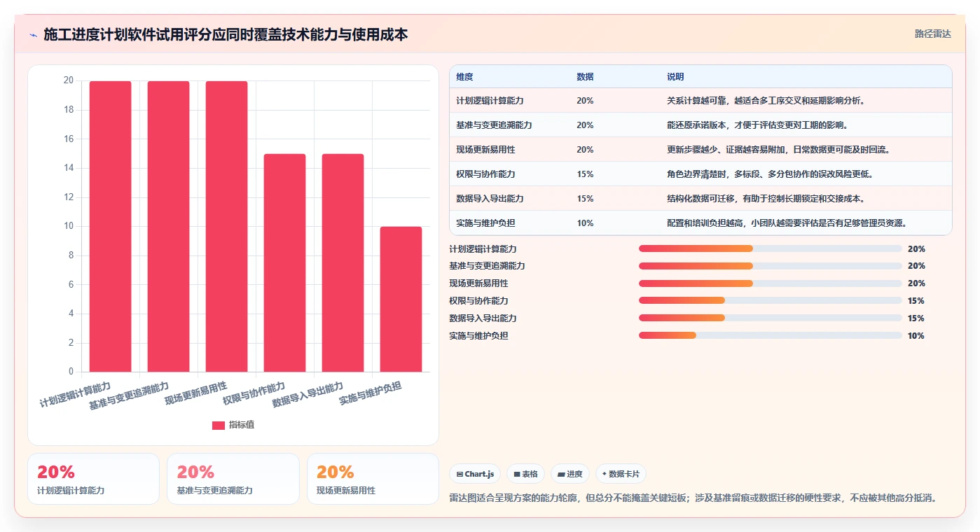Click the lightning icon beside the page title

tap(33, 35)
